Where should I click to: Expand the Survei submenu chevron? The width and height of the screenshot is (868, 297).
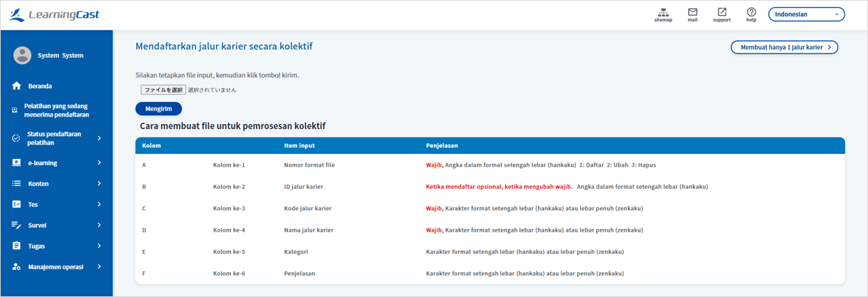[x=99, y=226]
